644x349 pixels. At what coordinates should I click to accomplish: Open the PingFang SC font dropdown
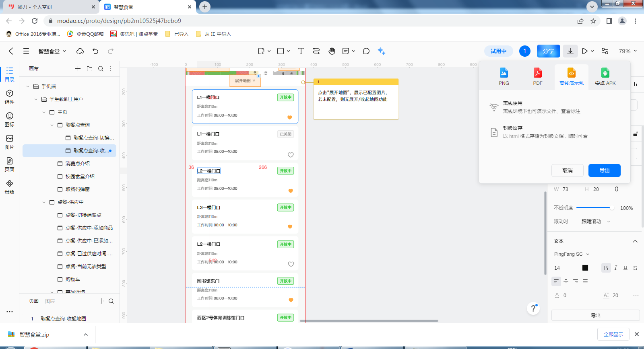point(572,254)
